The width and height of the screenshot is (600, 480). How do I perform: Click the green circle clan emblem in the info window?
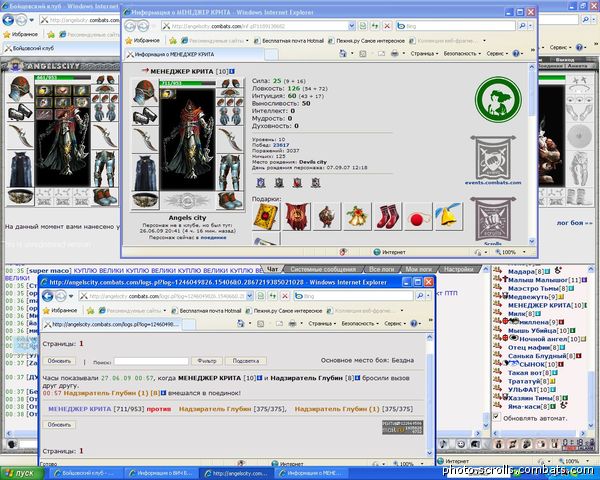(498, 99)
